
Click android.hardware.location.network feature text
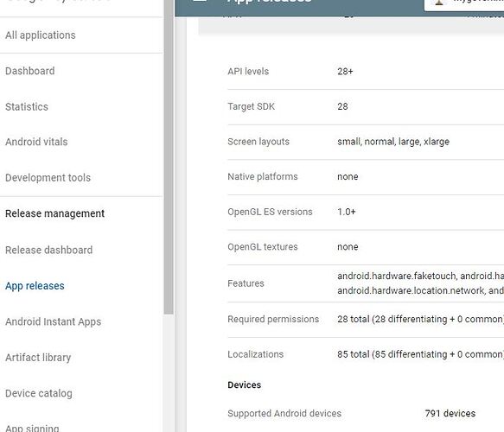click(x=411, y=290)
